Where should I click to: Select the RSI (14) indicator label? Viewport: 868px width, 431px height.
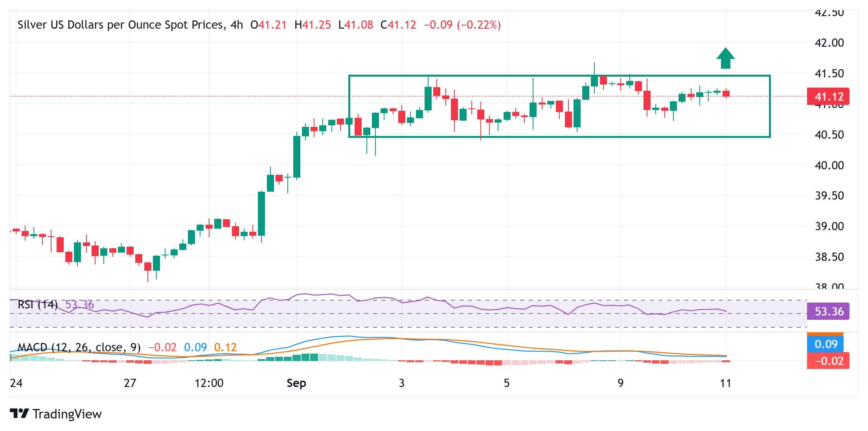[38, 304]
